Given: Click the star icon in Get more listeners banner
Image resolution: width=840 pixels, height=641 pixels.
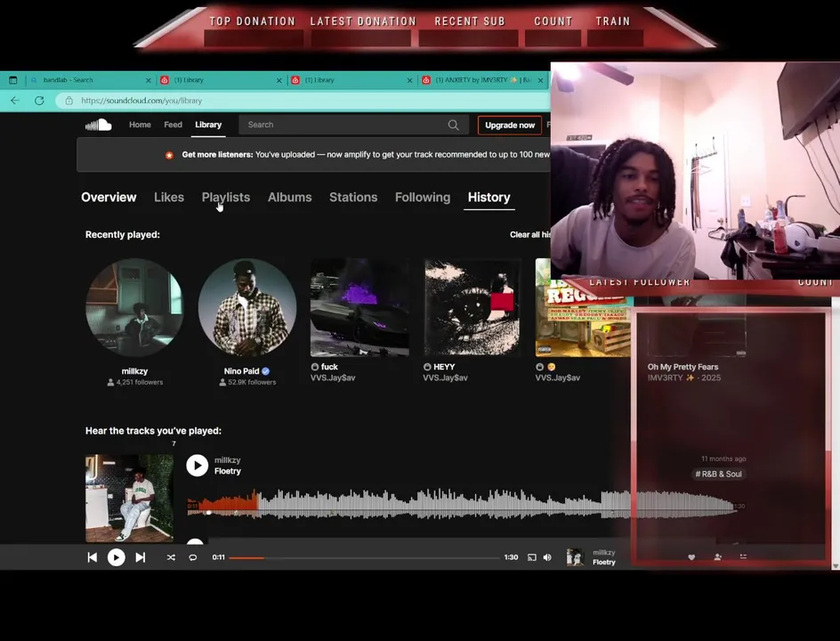Looking at the screenshot, I should [169, 155].
